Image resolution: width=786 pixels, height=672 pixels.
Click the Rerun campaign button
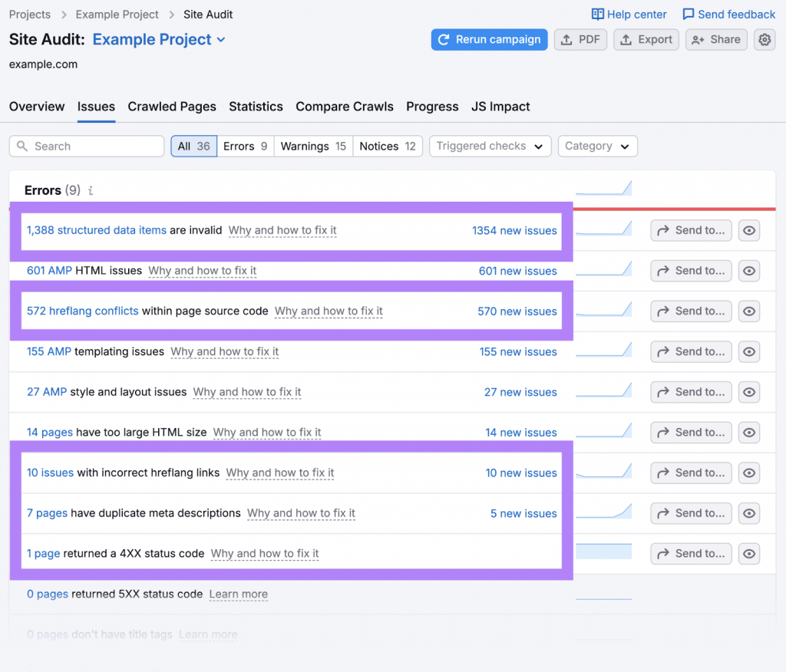point(489,40)
